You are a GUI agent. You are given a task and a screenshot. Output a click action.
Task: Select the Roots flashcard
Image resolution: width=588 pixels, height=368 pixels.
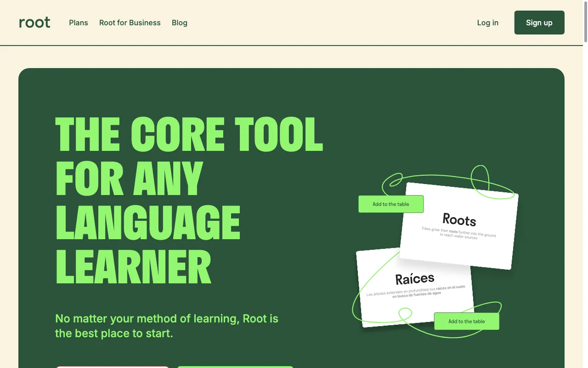point(459,226)
